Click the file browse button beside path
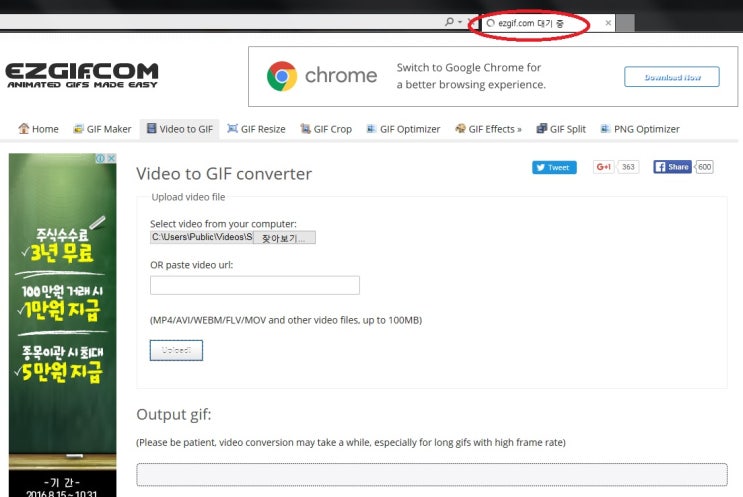The image size is (743, 497). coord(284,238)
